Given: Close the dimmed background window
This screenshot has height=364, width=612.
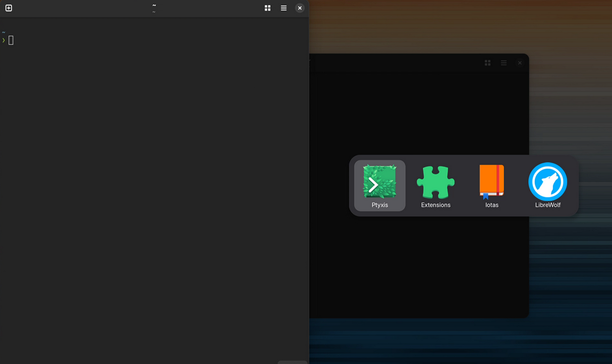Looking at the screenshot, I should click(520, 63).
